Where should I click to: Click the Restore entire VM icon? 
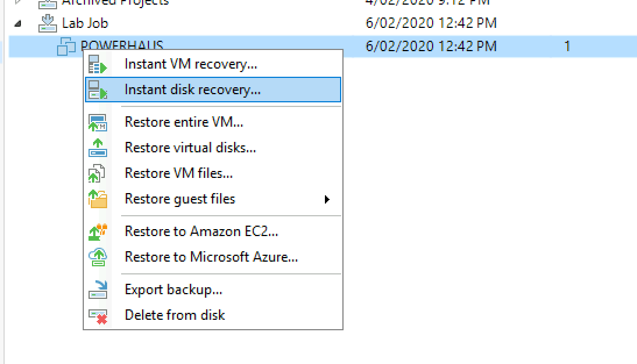[x=97, y=123]
